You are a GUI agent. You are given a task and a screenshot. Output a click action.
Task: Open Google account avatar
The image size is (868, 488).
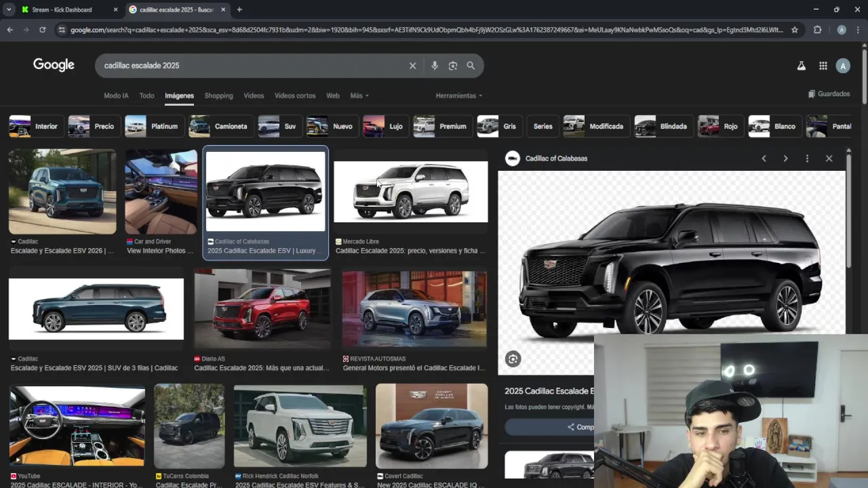(843, 66)
